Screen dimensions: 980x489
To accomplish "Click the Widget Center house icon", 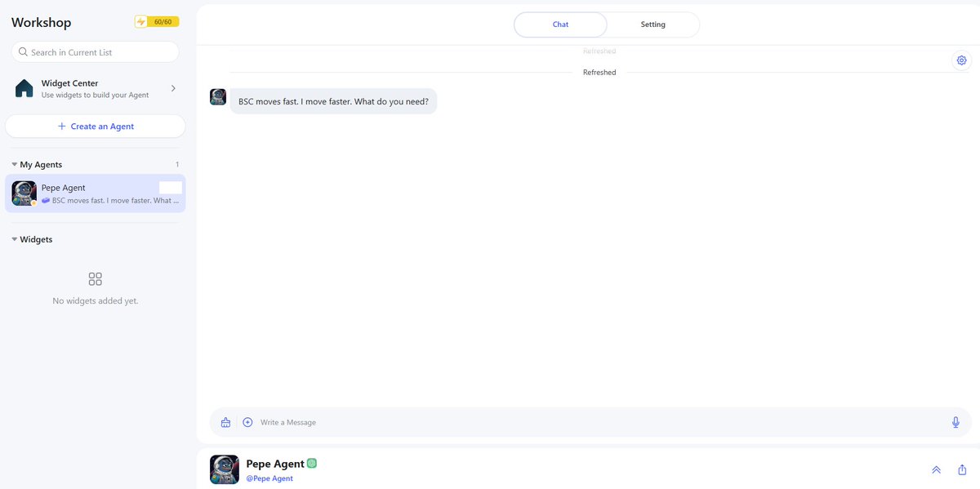I will coord(24,88).
